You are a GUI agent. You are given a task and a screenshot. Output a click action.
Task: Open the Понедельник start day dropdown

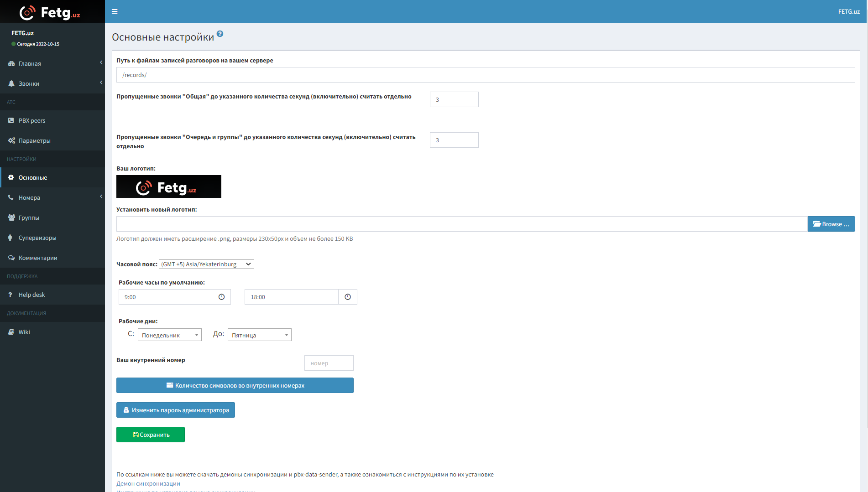[169, 335]
